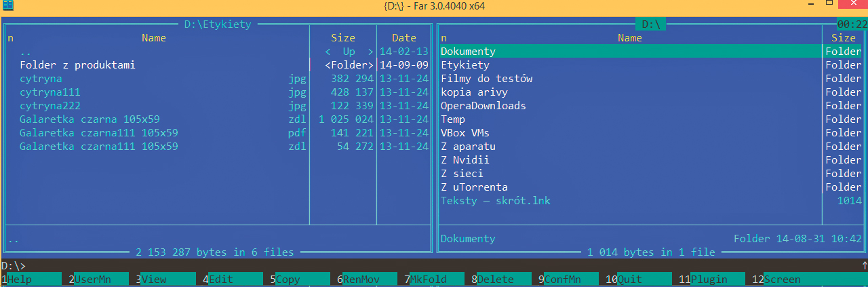Viewport: 868px width, 287px height.
Task: Select the cytryna222 jpg file
Action: [x=50, y=106]
